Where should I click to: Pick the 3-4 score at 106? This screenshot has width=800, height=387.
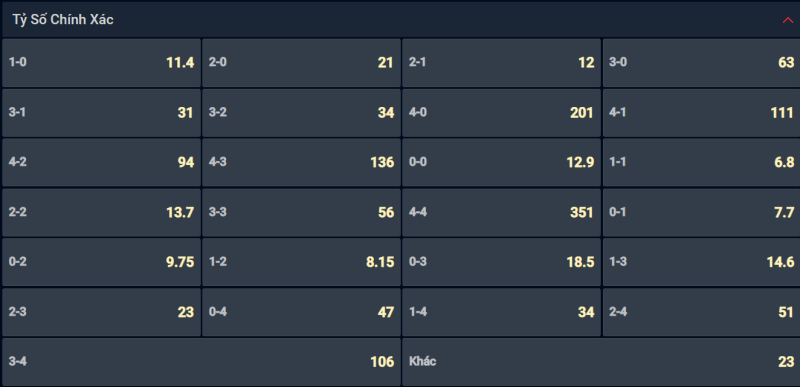point(202,362)
